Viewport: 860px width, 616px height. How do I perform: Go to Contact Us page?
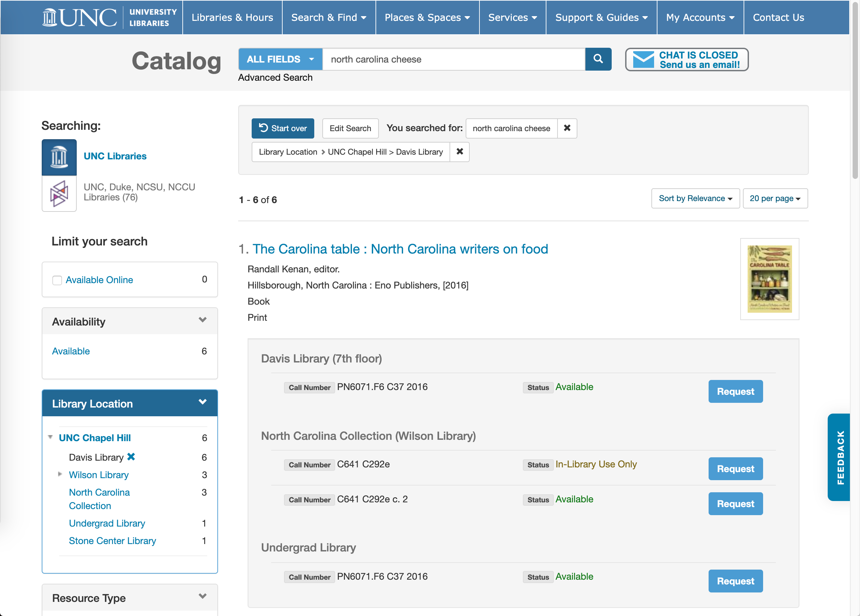(778, 17)
